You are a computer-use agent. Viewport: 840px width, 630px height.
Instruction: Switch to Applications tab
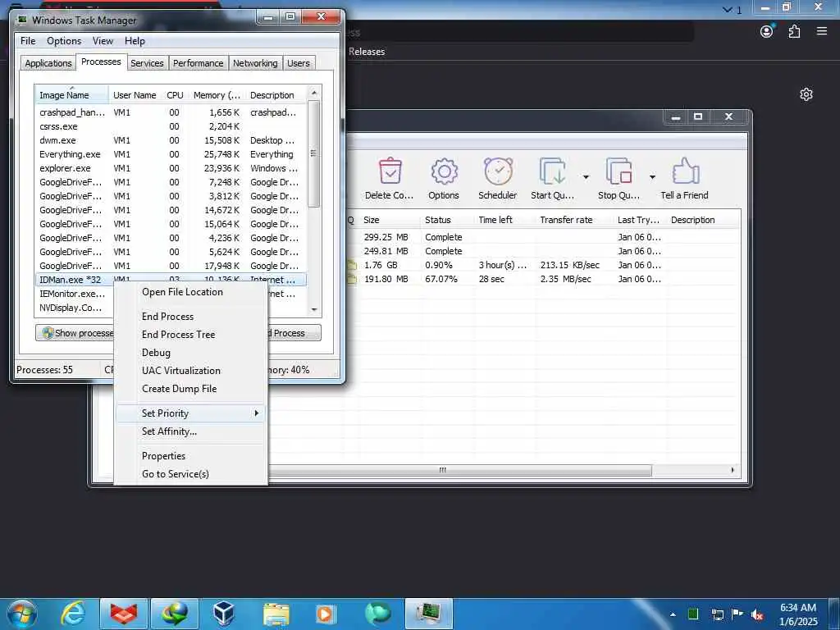(x=48, y=63)
